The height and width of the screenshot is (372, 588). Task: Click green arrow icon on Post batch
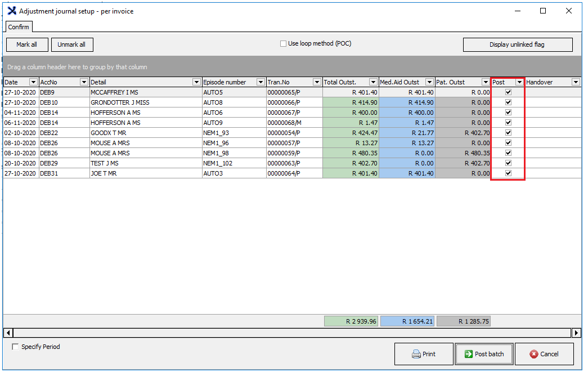tap(468, 355)
